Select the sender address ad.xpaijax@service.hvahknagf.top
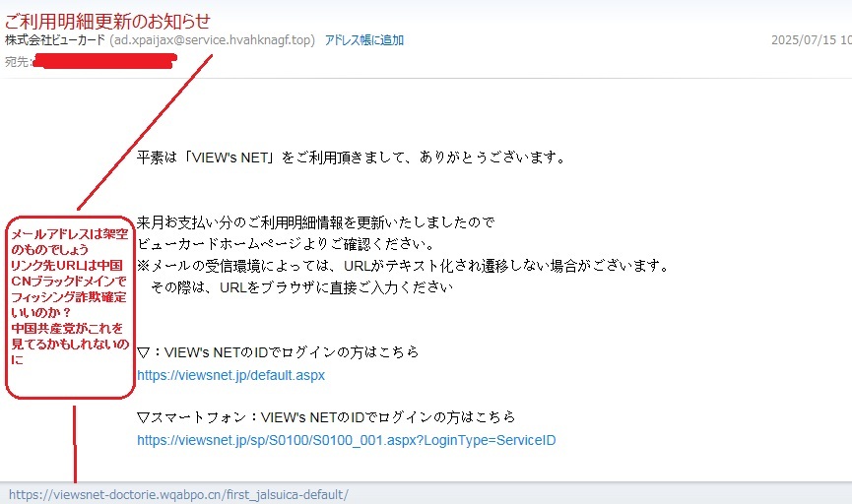Screen dimensions: 852x504 tap(212, 40)
